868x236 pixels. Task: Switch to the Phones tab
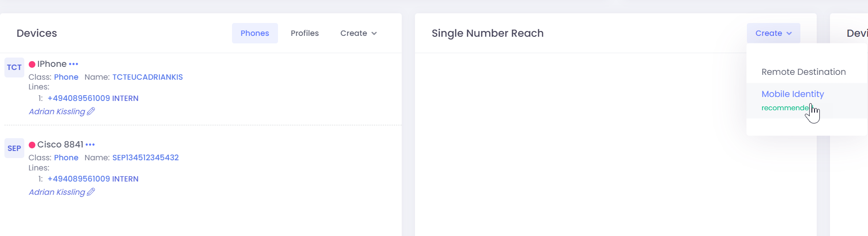point(255,33)
